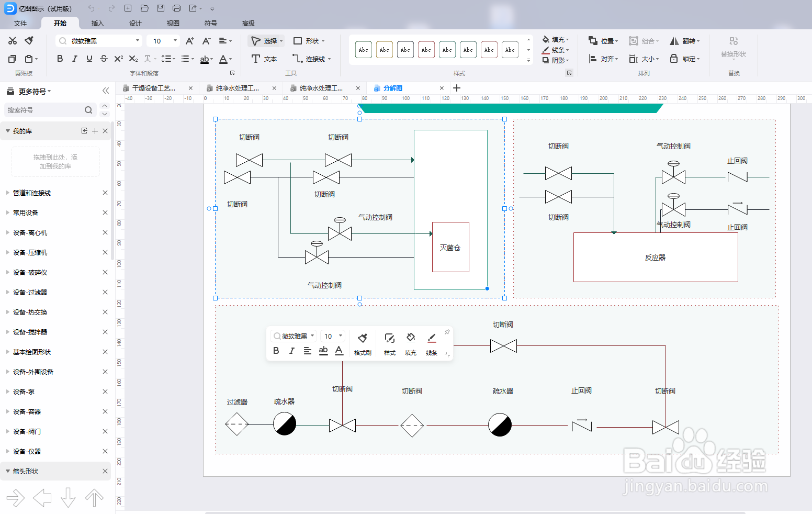Switch to 视图 ribbon tab
This screenshot has width=812, height=514.
[173, 23]
